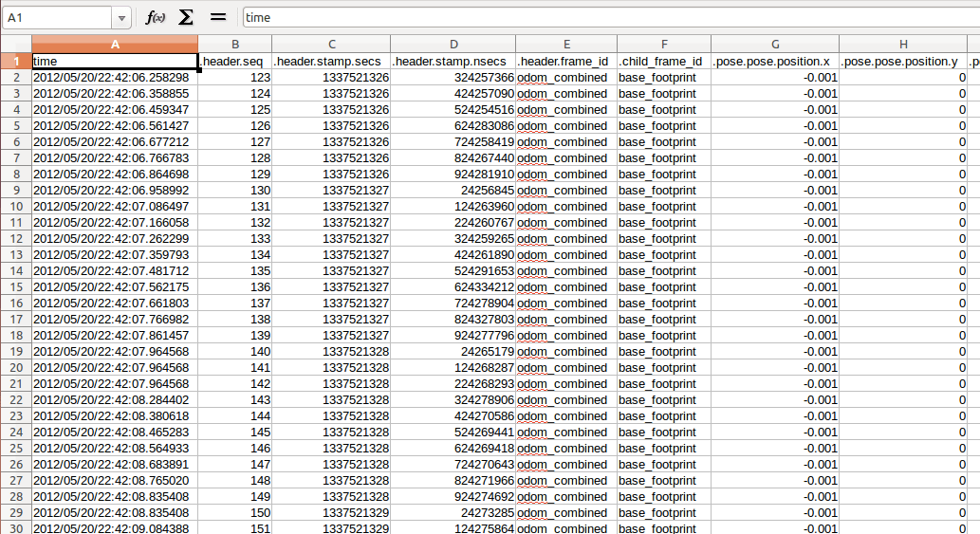
Task: Click cell 2012/05/20/22:42:07.481712
Action: [115, 270]
